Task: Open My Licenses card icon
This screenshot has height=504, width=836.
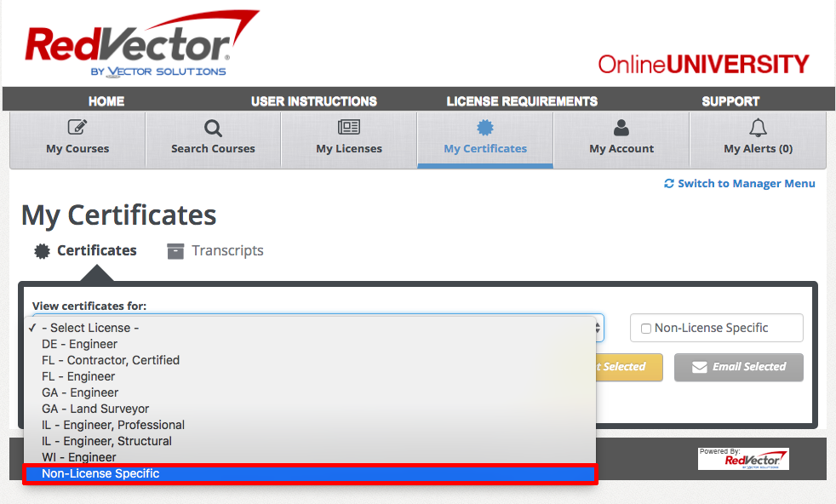Action: click(349, 128)
